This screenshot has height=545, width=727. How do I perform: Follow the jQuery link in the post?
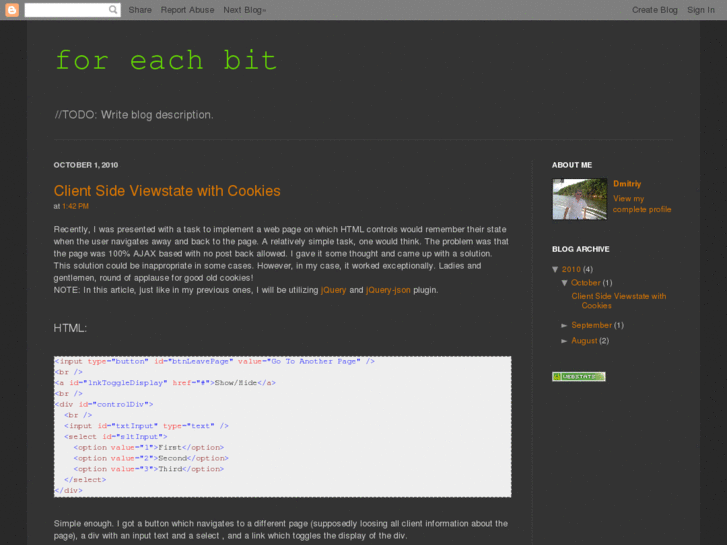[333, 290]
